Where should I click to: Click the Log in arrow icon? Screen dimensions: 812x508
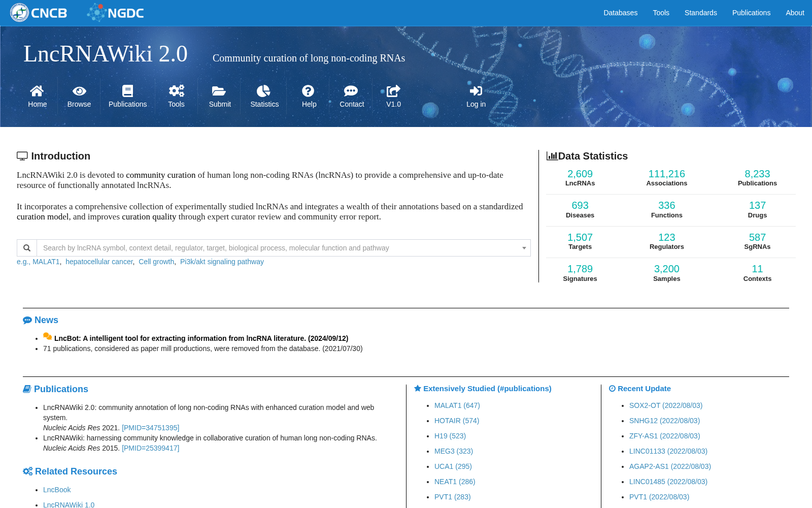click(x=476, y=91)
